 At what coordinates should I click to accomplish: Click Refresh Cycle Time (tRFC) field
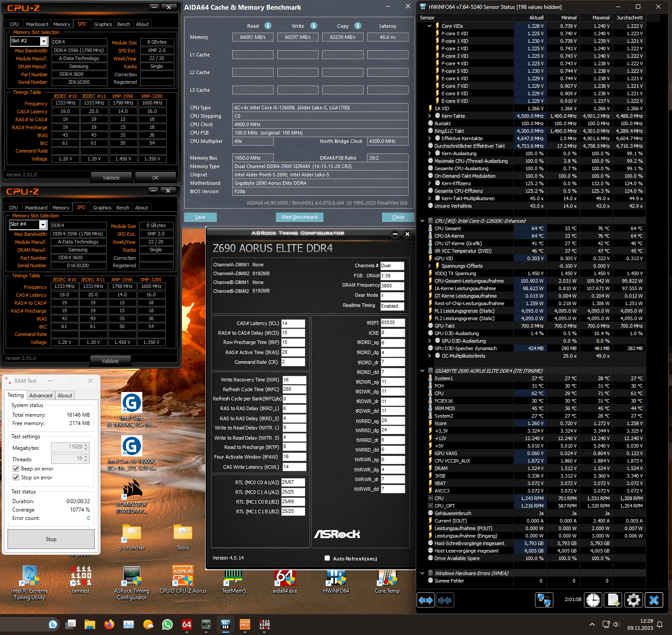click(x=294, y=389)
